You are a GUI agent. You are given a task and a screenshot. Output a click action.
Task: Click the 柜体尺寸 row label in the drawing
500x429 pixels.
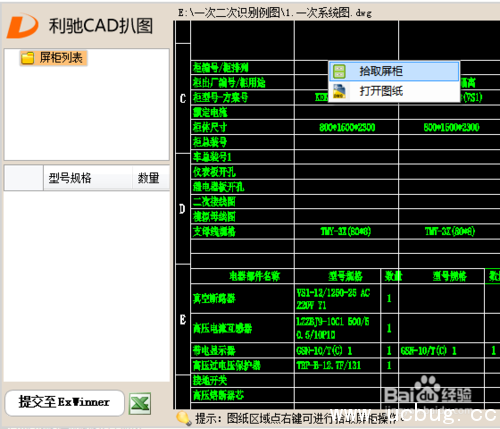(x=210, y=127)
